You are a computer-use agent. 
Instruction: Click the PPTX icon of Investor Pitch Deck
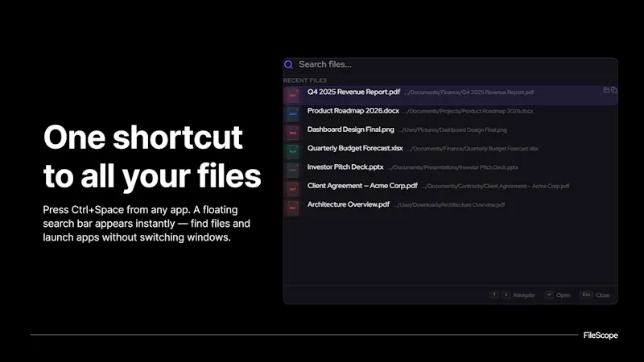pyautogui.click(x=293, y=170)
